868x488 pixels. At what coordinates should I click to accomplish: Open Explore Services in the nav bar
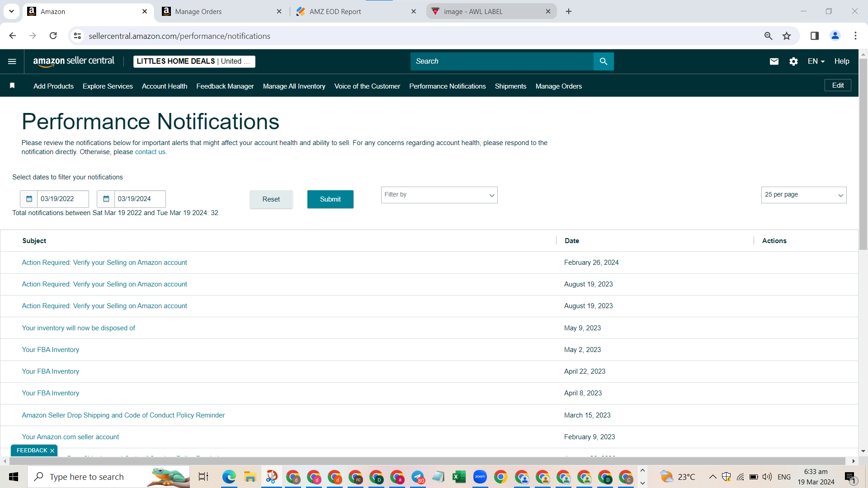click(108, 86)
